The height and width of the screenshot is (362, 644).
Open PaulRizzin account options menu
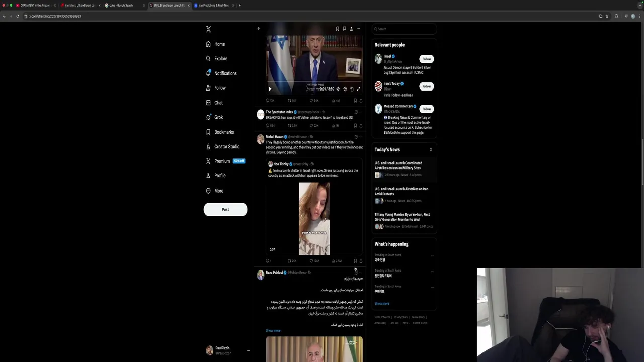248,350
